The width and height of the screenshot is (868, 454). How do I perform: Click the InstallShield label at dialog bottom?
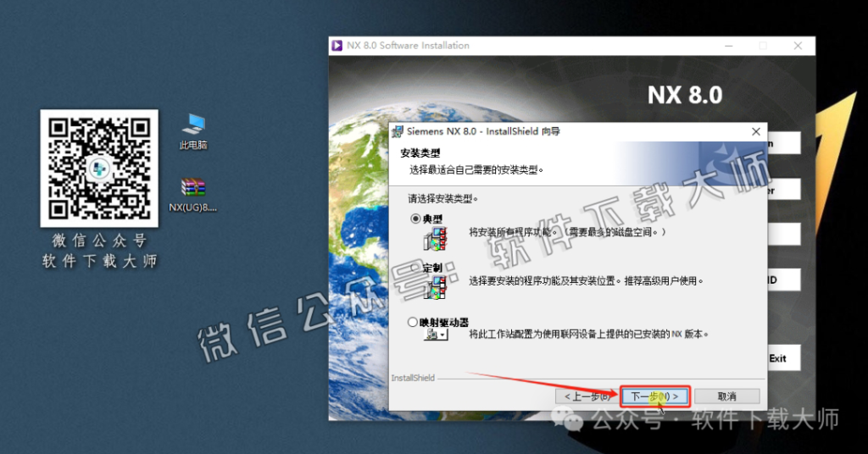click(x=413, y=379)
